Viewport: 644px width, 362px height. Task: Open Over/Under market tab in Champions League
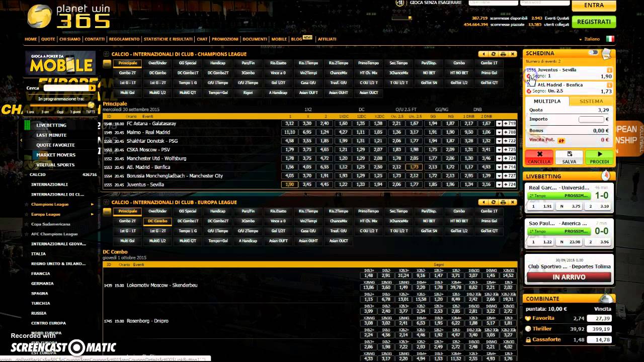[x=157, y=63]
